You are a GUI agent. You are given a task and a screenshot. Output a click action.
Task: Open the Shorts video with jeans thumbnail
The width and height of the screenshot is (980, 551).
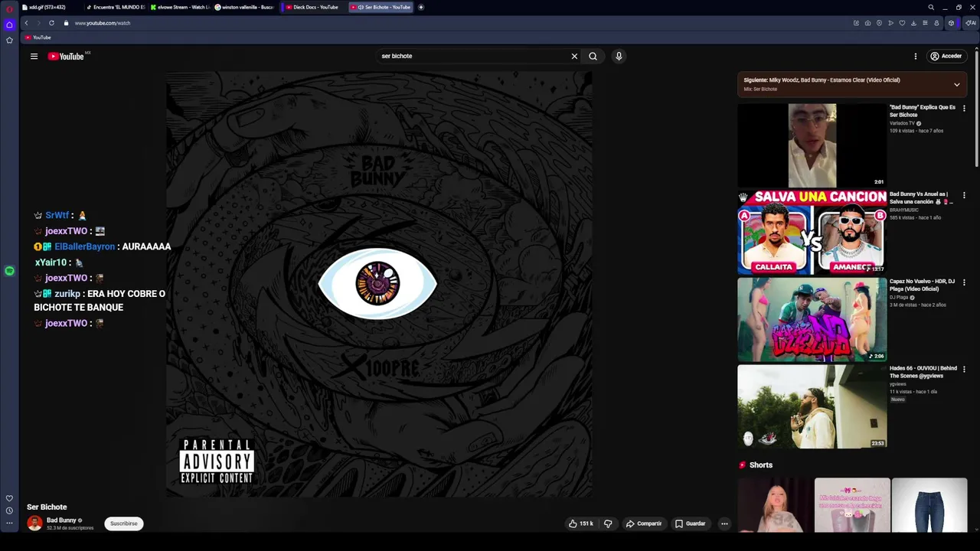929,505
